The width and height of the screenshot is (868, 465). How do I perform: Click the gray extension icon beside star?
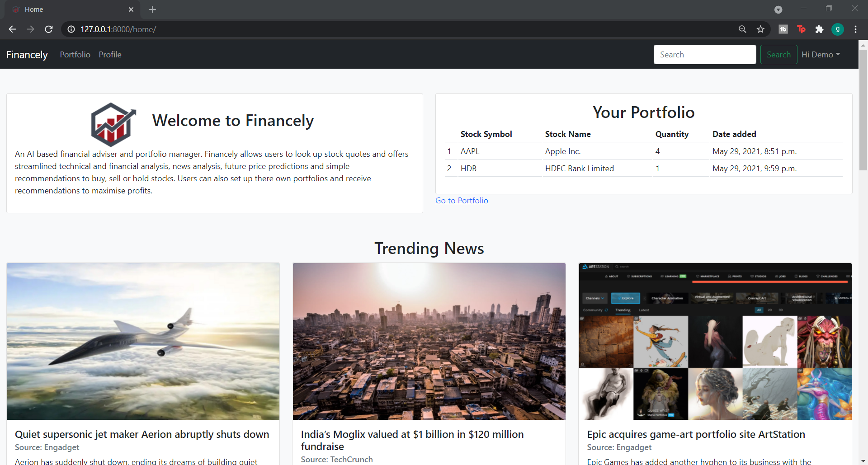[x=783, y=29]
